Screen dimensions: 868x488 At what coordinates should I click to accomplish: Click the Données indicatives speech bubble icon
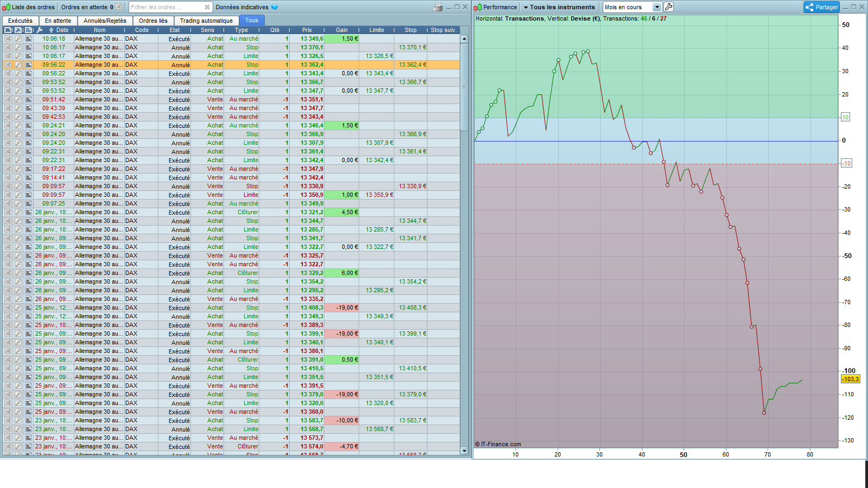point(275,7)
